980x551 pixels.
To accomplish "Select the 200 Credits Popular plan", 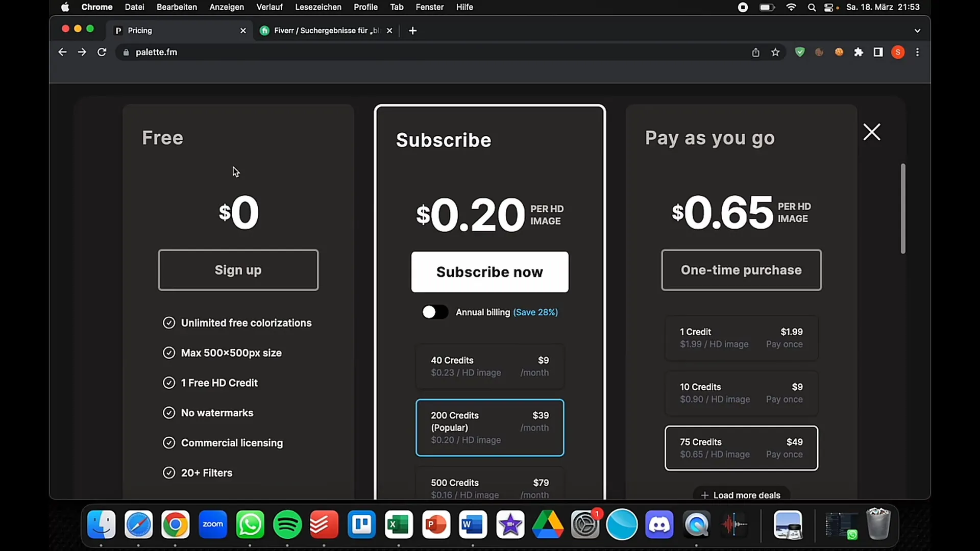I will 489,428.
